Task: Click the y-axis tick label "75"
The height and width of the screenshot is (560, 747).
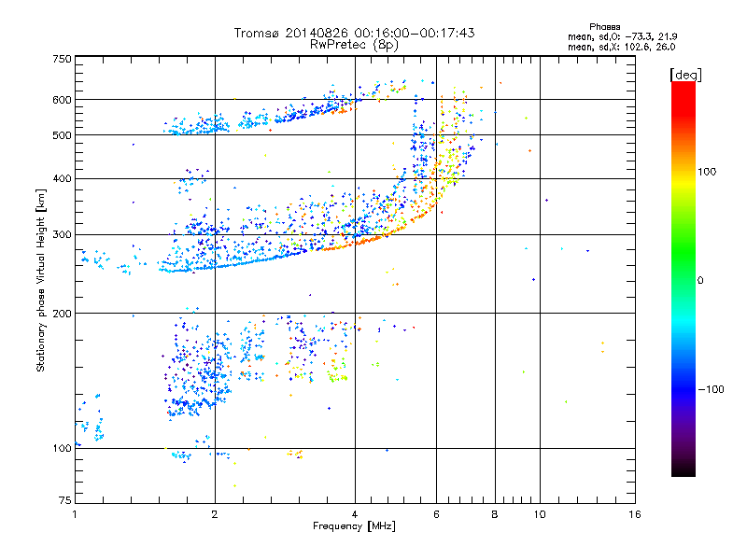Action: (x=65, y=500)
